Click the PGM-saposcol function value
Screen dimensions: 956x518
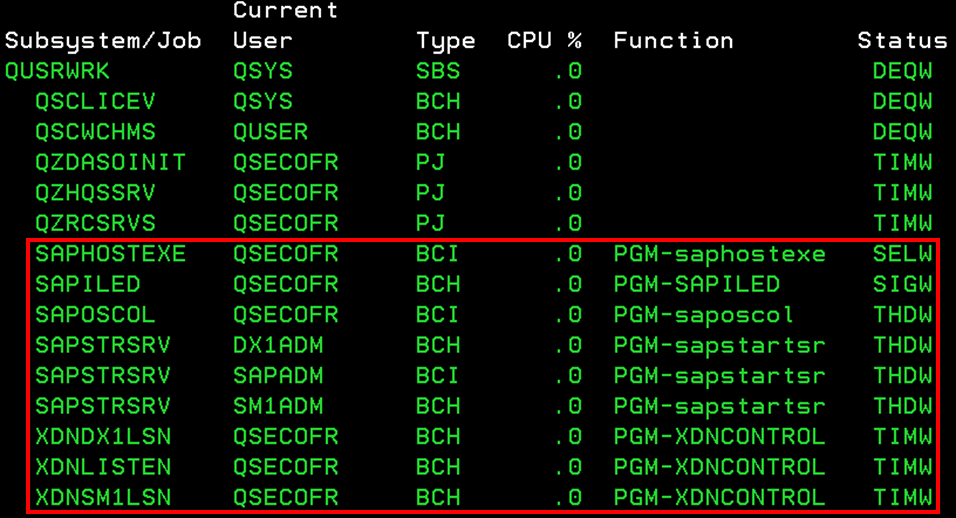704,315
